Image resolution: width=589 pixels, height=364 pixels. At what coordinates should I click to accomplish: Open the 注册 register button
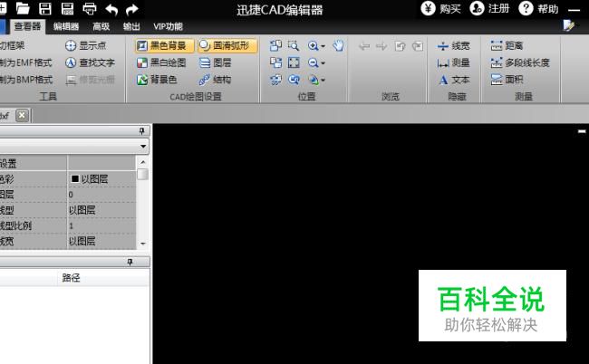[x=490, y=8]
